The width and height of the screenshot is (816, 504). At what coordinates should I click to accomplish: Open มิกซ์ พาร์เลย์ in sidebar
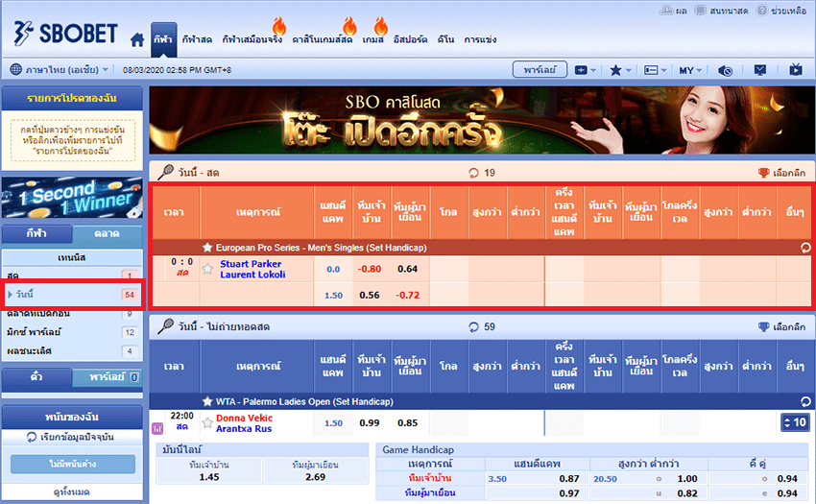[x=72, y=331]
